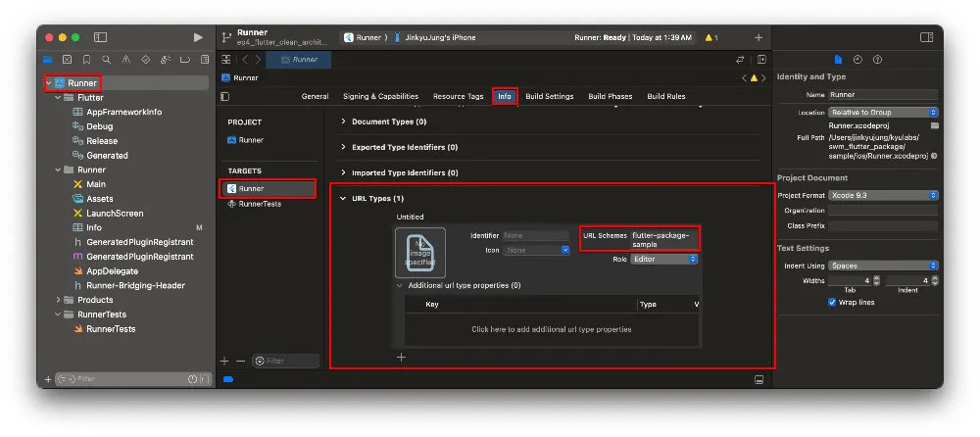Show the History inspector clock icon
Screen dimensions: 980x437
[x=857, y=60]
